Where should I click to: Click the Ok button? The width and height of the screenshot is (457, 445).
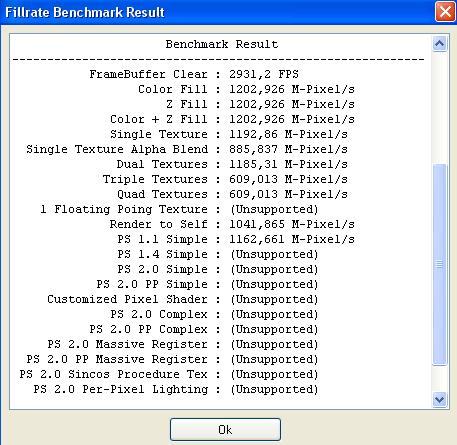(x=225, y=429)
